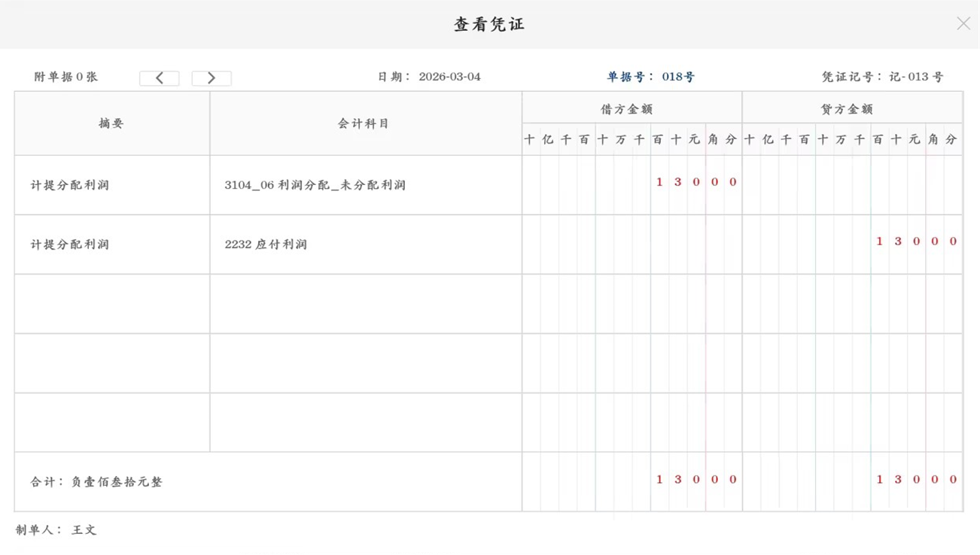Image resolution: width=980 pixels, height=555 pixels.
Task: Close the 查看凭证 dialog
Action: click(963, 23)
